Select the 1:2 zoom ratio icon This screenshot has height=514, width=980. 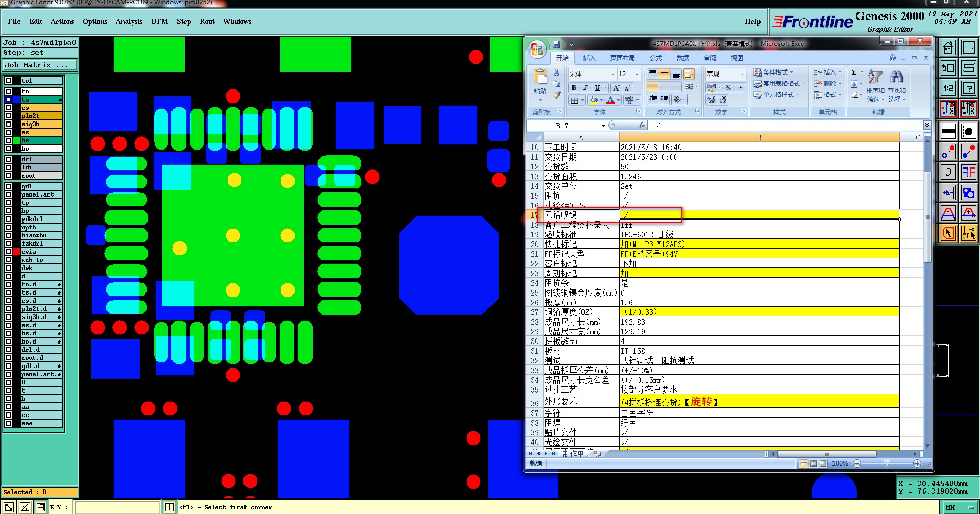coord(948,88)
